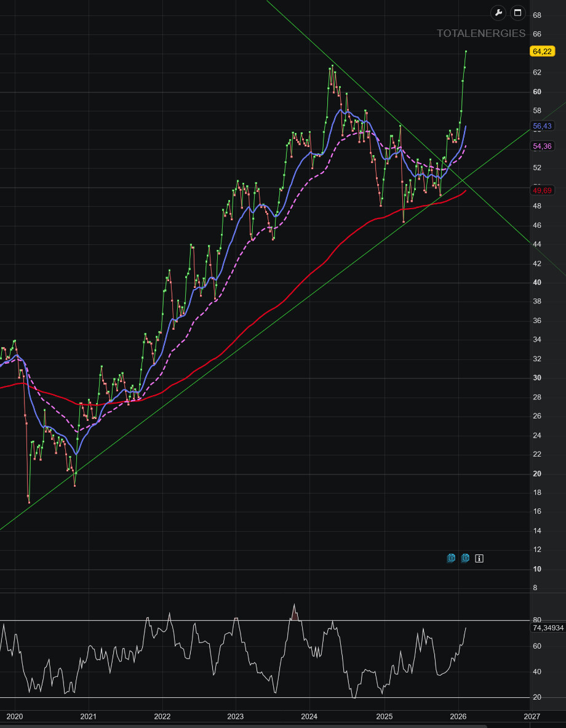Click the 2027 label on time axis

pos(532,716)
